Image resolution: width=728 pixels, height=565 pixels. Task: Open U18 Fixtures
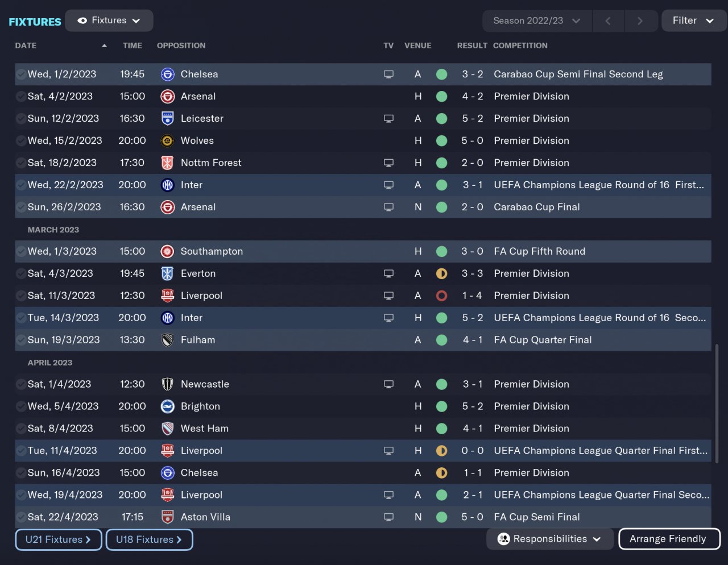coord(149,540)
